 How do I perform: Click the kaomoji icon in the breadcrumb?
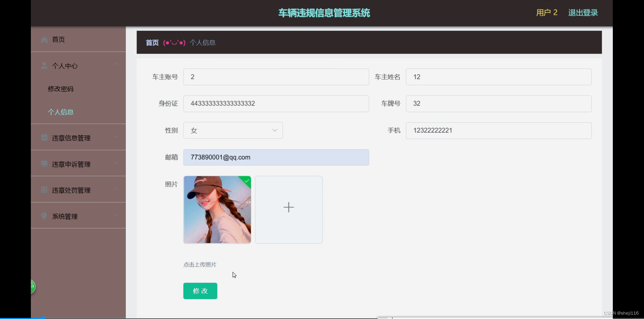(174, 43)
